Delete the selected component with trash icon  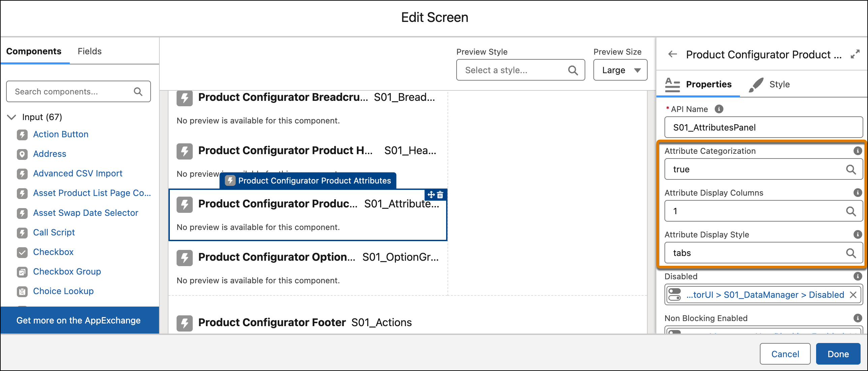click(440, 195)
